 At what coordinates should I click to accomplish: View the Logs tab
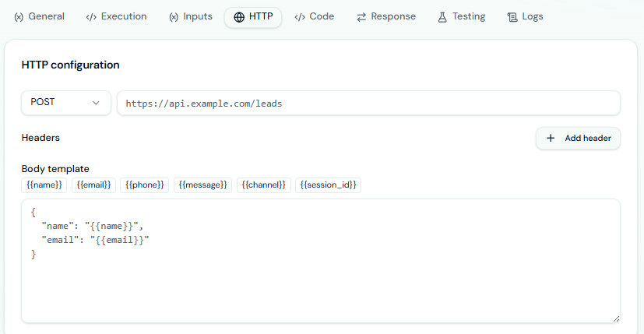(x=526, y=17)
